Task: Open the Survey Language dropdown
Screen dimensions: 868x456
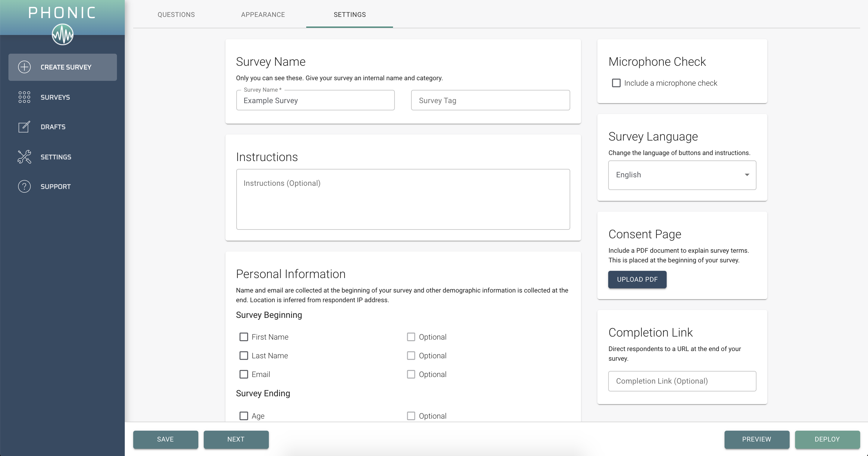Action: (x=682, y=175)
